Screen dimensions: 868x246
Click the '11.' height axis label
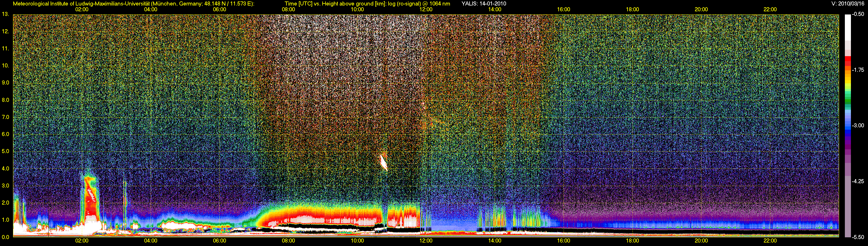[x=5, y=49]
